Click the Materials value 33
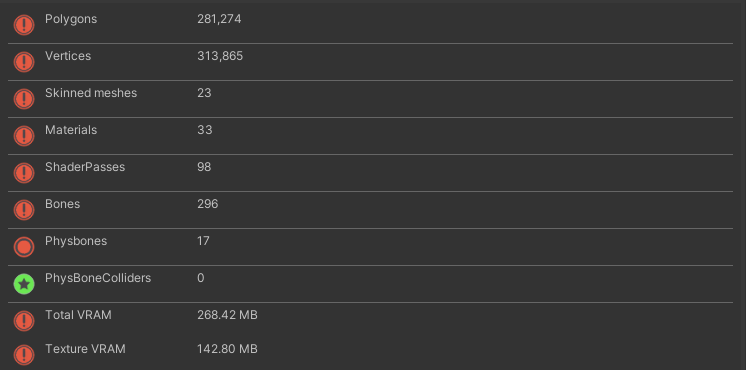 point(205,130)
